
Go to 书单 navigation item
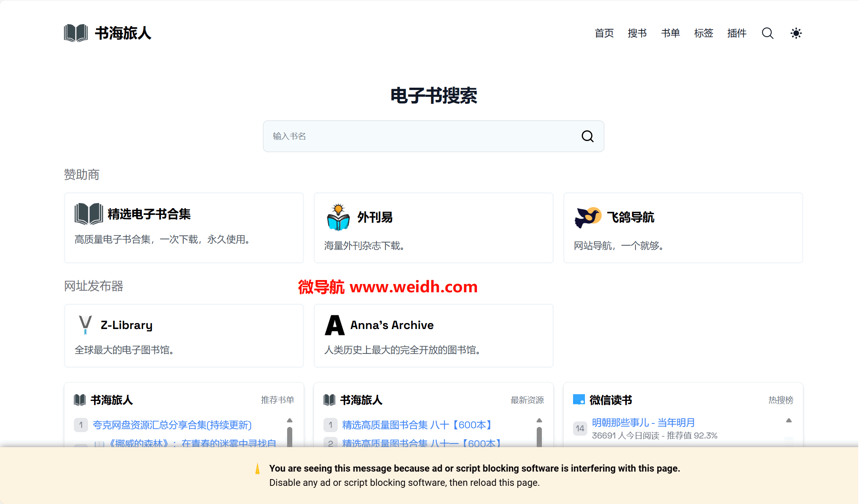pyautogui.click(x=670, y=33)
